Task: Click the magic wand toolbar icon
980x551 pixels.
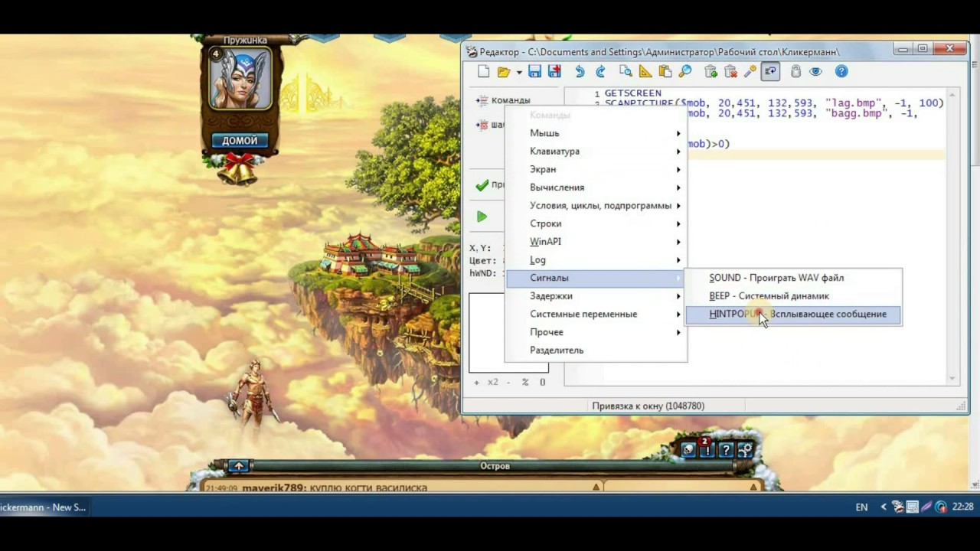Action: pyautogui.click(x=751, y=72)
